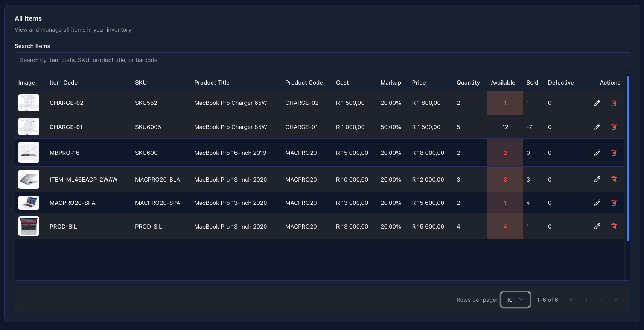
Task: Delete the CHARGE-02 item with trash icon
Action: pos(614,103)
